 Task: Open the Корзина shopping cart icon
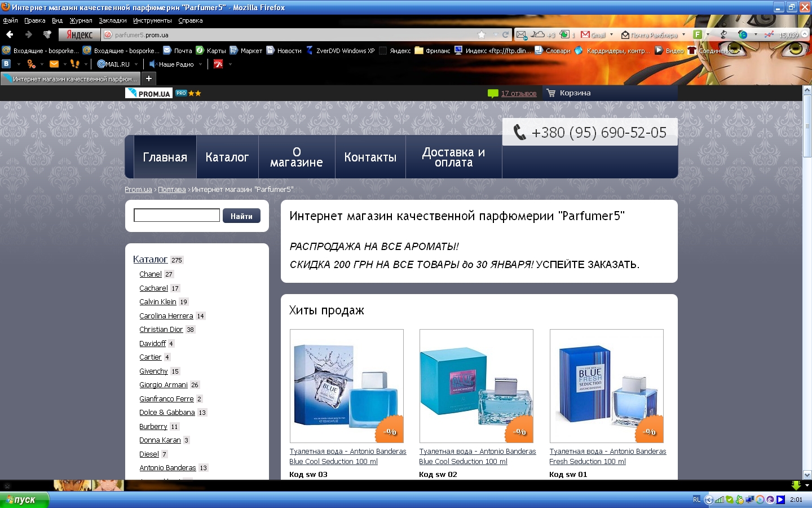(551, 93)
